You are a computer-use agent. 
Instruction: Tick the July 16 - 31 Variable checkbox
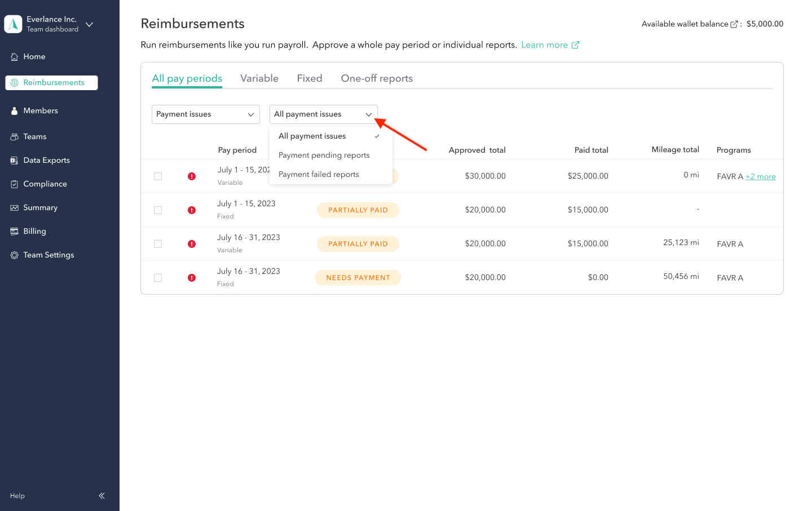point(158,243)
